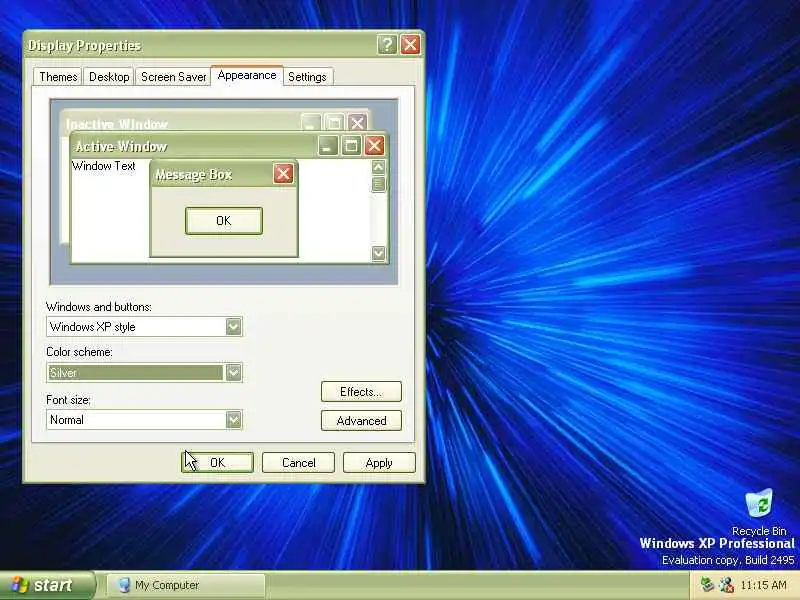Click the Active Window preview minimize icon
The width and height of the screenshot is (800, 600).
pyautogui.click(x=328, y=146)
